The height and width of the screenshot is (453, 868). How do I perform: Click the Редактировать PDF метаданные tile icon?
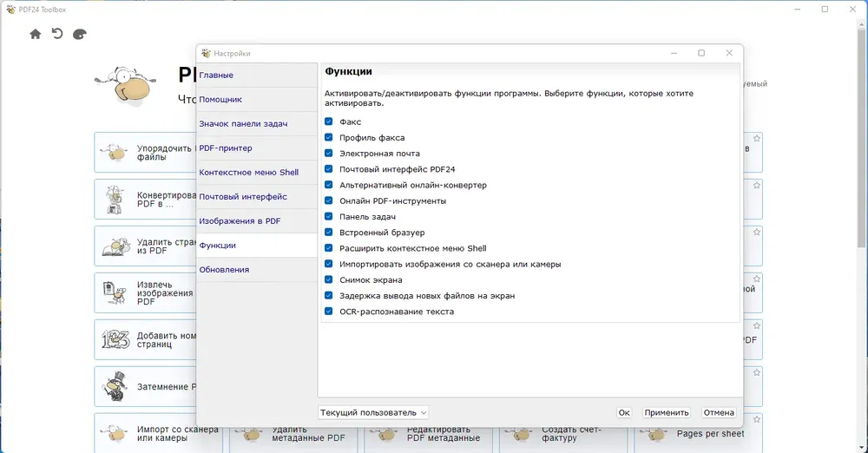(385, 434)
